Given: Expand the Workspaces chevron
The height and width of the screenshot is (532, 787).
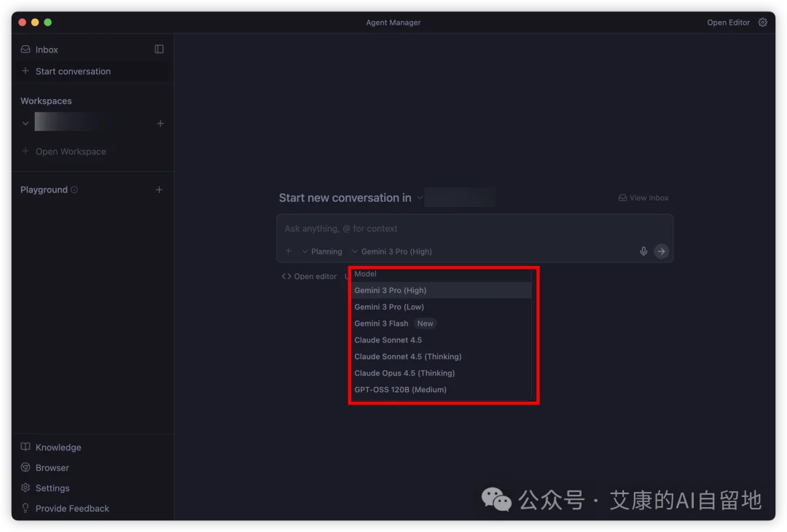Looking at the screenshot, I should (25, 123).
